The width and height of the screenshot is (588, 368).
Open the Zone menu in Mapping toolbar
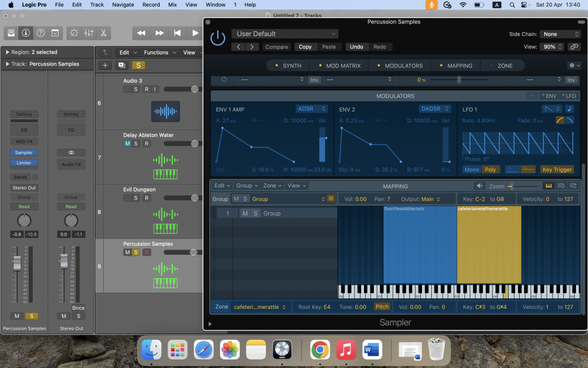[272, 186]
